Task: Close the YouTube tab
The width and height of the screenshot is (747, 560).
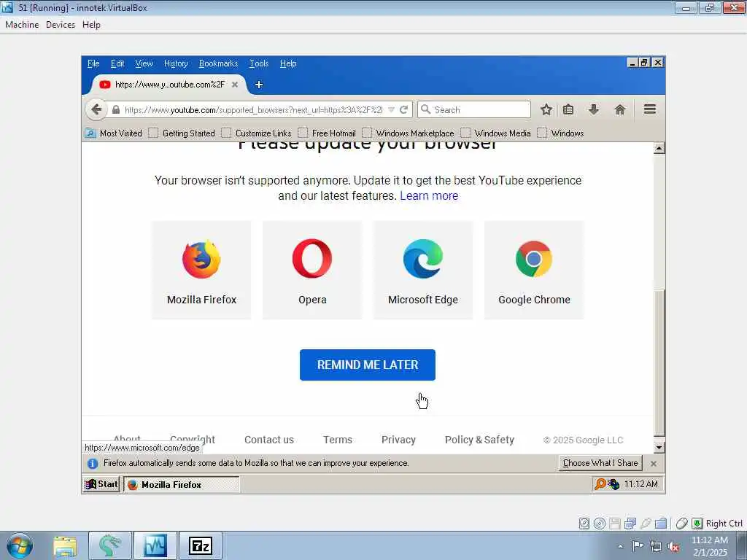Action: (x=235, y=85)
